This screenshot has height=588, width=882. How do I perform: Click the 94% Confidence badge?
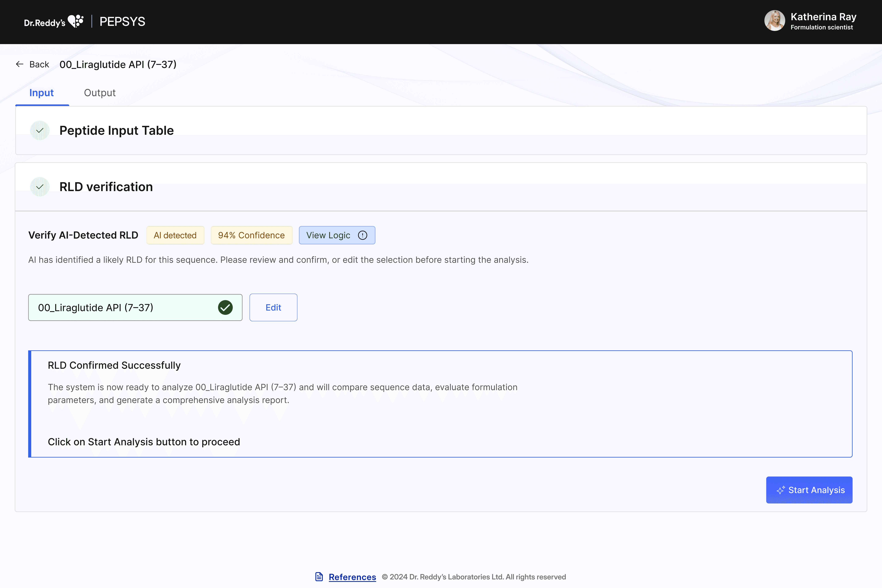pyautogui.click(x=251, y=235)
